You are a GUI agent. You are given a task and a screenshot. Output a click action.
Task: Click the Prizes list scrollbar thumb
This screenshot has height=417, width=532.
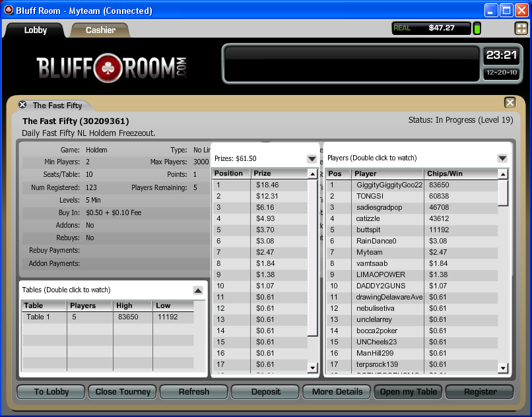click(x=312, y=258)
